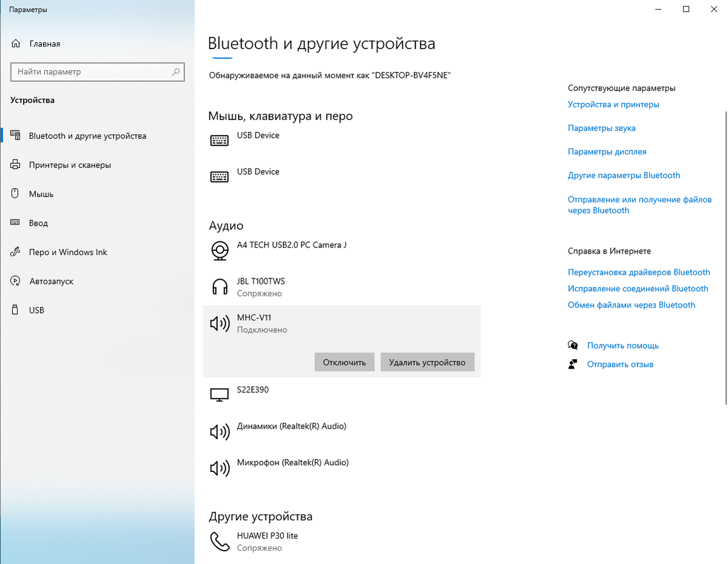Click the headphones icon for JBL T100TWS
728x564 pixels.
[219, 287]
